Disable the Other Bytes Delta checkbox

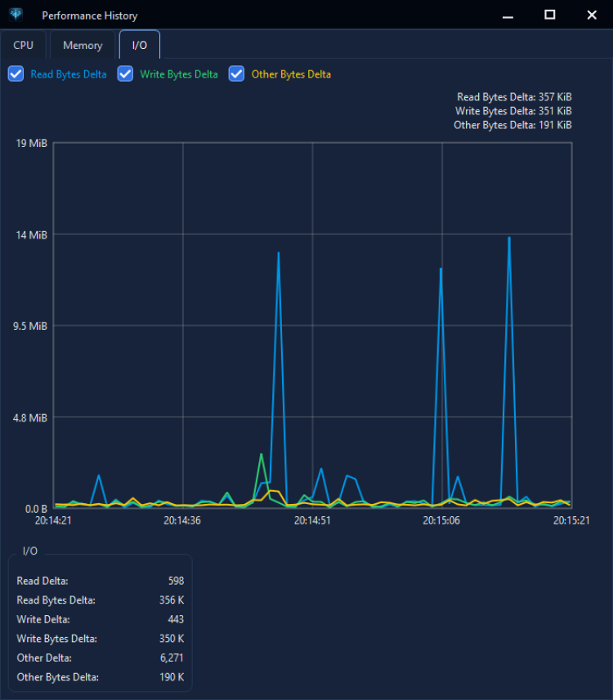(236, 74)
